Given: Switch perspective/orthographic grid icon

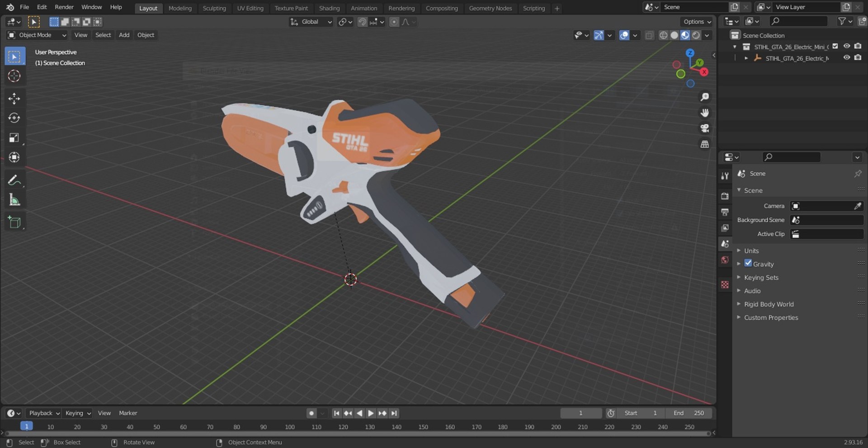Looking at the screenshot, I should tap(704, 144).
